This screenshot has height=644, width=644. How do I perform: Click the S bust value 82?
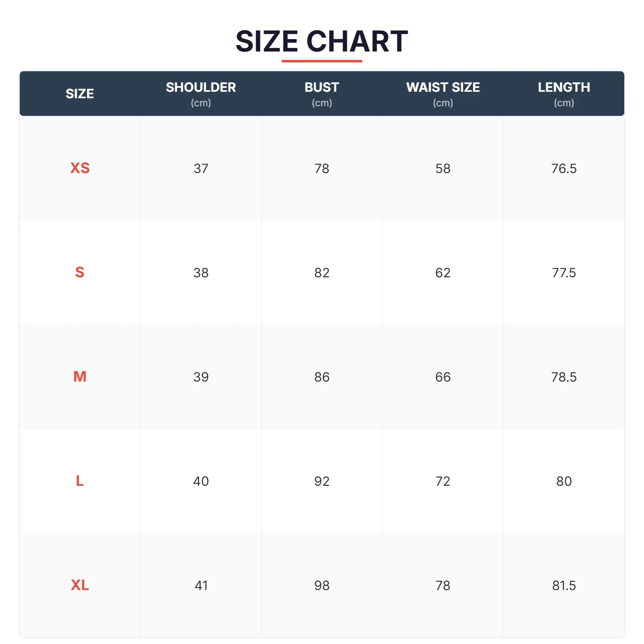coord(322,273)
